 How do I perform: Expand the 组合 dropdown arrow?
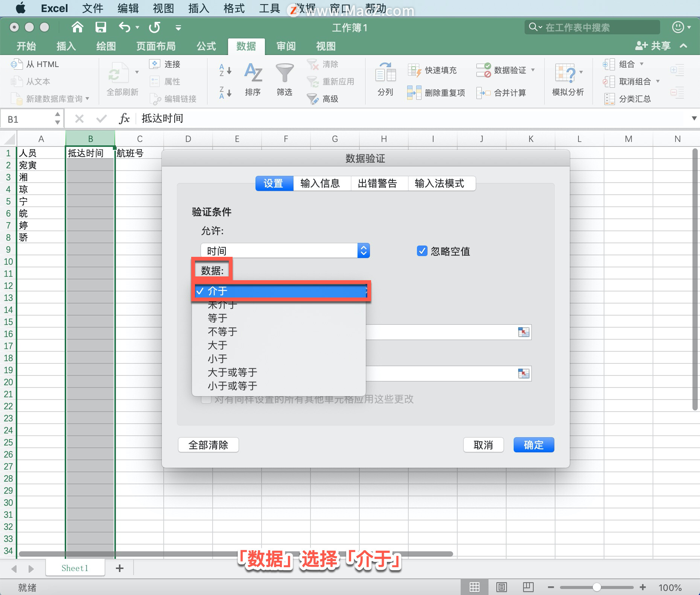642,64
